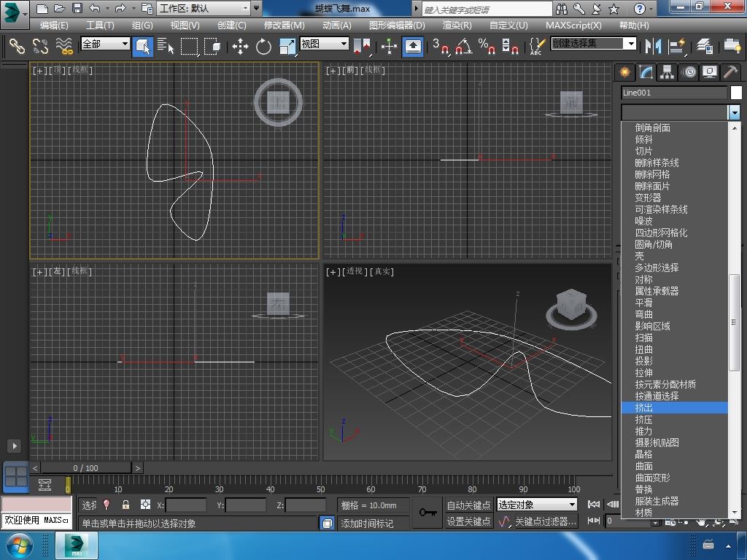Click the New Scene icon
Viewport: 747px width, 560px height.
click(x=42, y=8)
